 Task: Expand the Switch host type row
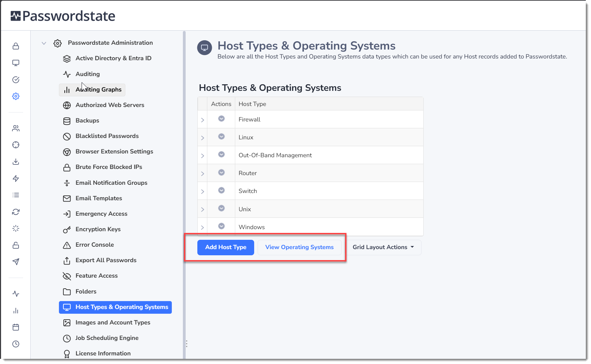203,191
